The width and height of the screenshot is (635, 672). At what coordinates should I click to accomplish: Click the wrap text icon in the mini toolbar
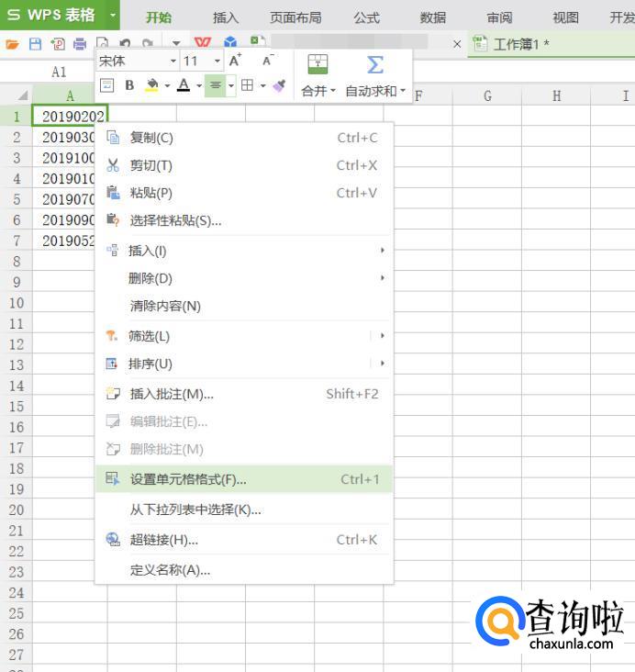coord(106,85)
